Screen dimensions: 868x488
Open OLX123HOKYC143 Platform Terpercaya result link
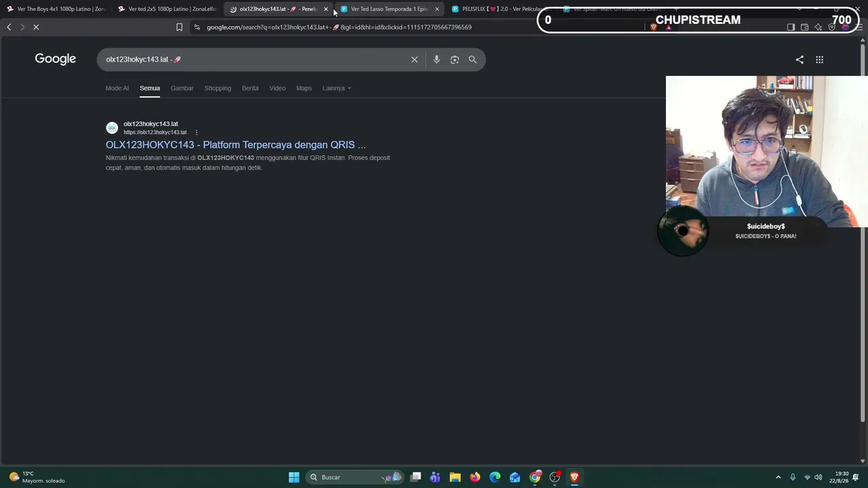point(235,144)
